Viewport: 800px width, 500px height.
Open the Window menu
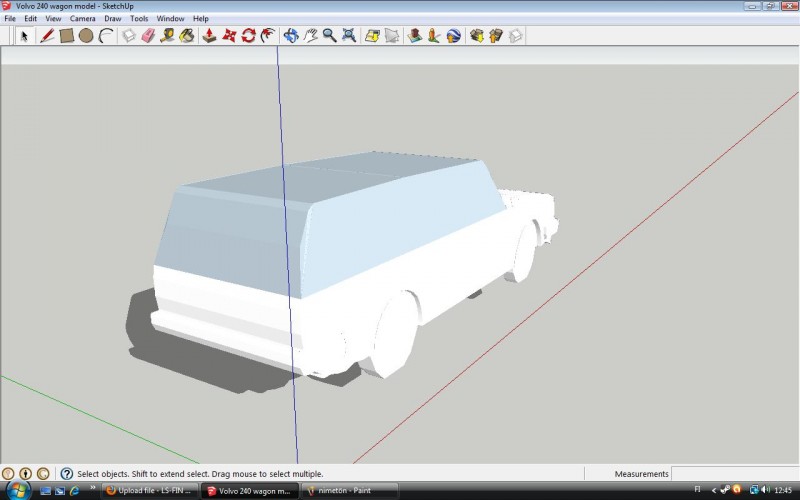click(170, 18)
